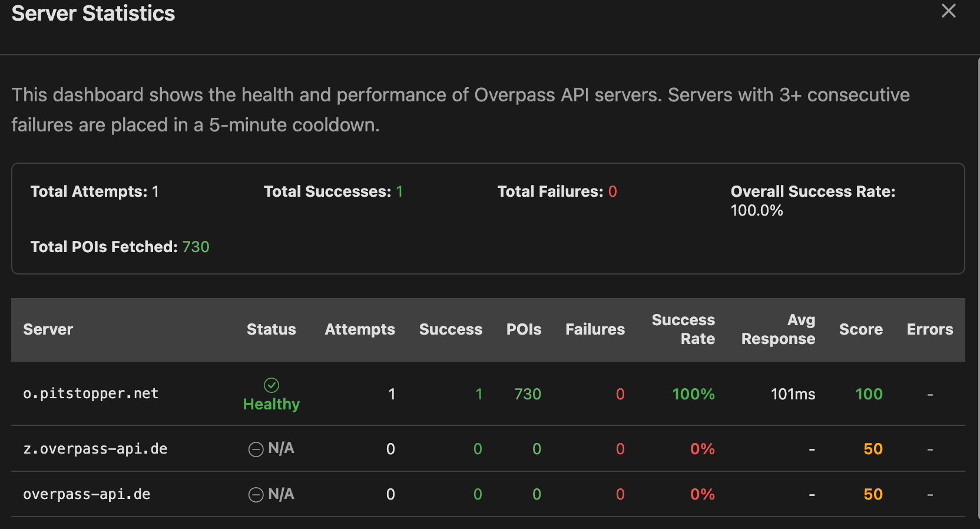980x529 pixels.
Task: Click the 0% success rate in overpass-api.de row
Action: coord(702,494)
